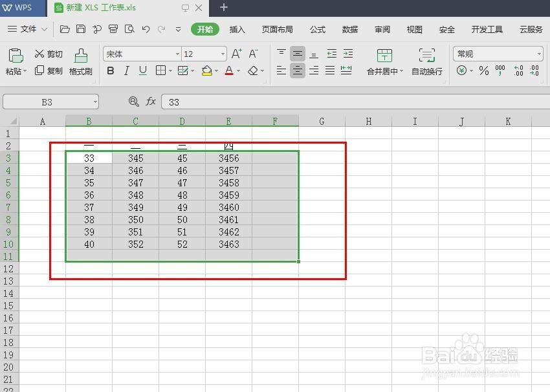This screenshot has height=392, width=550.
Task: Align text left
Action: [x=281, y=71]
